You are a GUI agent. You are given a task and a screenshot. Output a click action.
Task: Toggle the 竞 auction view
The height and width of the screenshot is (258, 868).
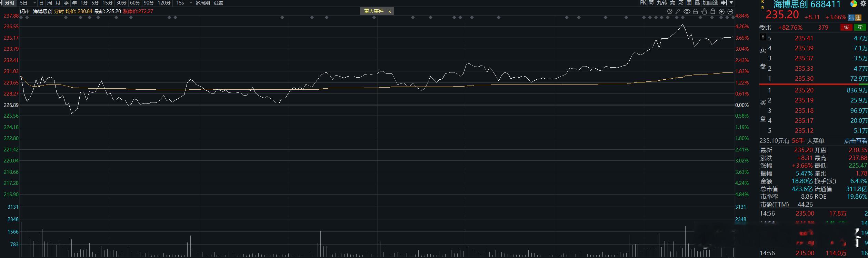(672, 3)
